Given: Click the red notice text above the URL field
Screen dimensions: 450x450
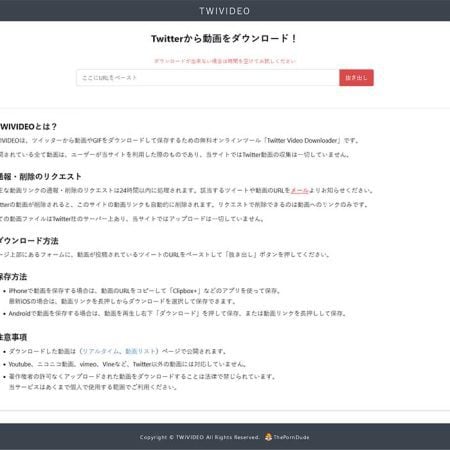Looking at the screenshot, I should coord(225,61).
